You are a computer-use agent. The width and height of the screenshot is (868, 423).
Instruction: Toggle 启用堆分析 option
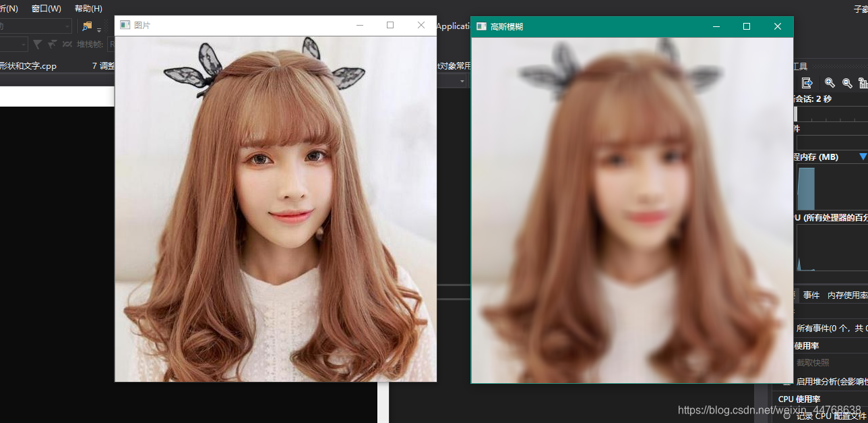[x=832, y=381]
